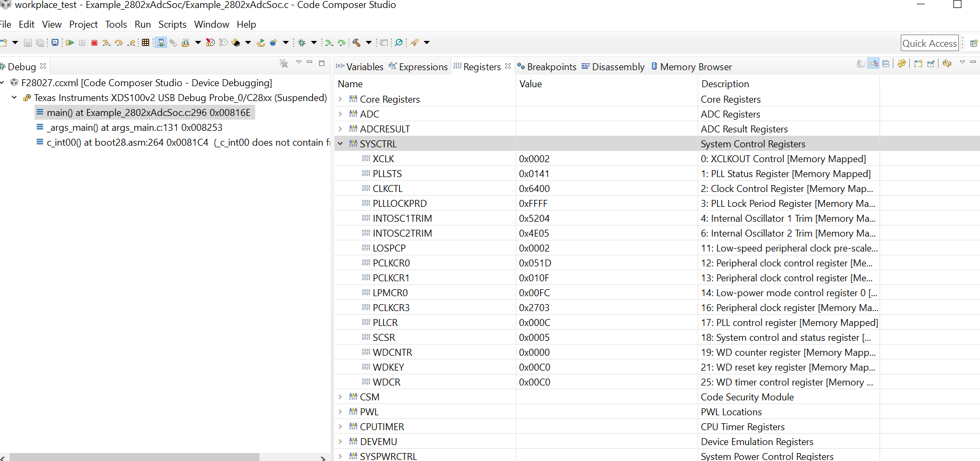
Task: Click the Open Perspective icon
Action: pyautogui.click(x=974, y=43)
